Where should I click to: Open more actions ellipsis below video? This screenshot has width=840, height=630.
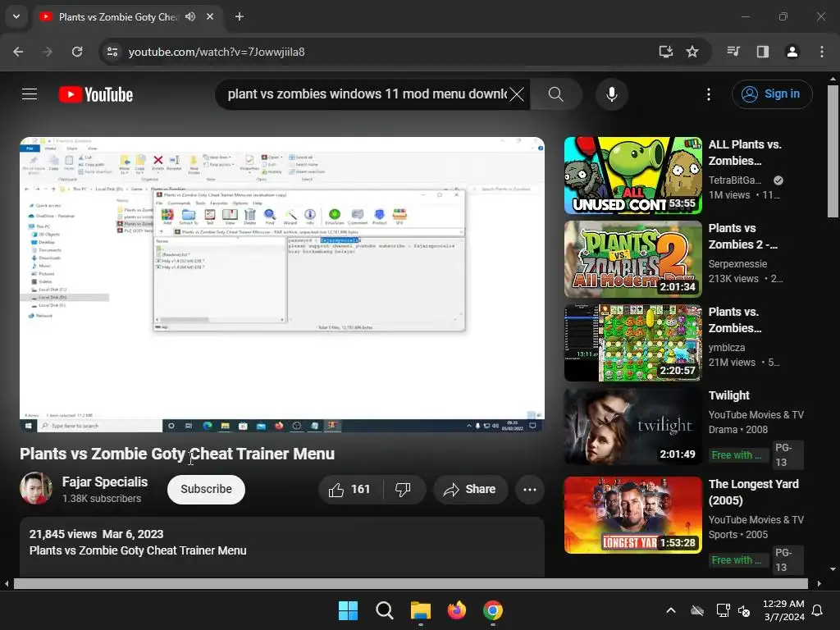pyautogui.click(x=530, y=490)
